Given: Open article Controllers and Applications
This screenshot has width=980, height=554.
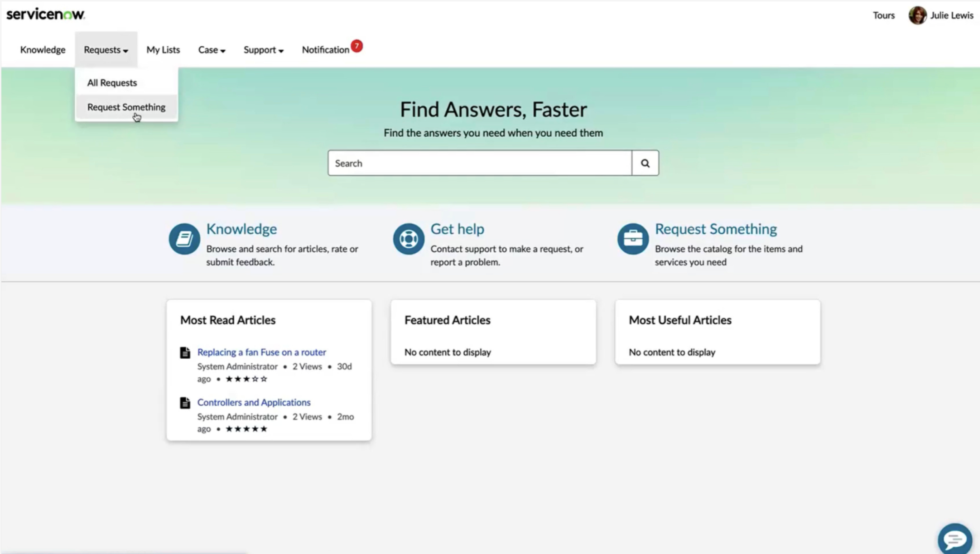Looking at the screenshot, I should coord(254,402).
